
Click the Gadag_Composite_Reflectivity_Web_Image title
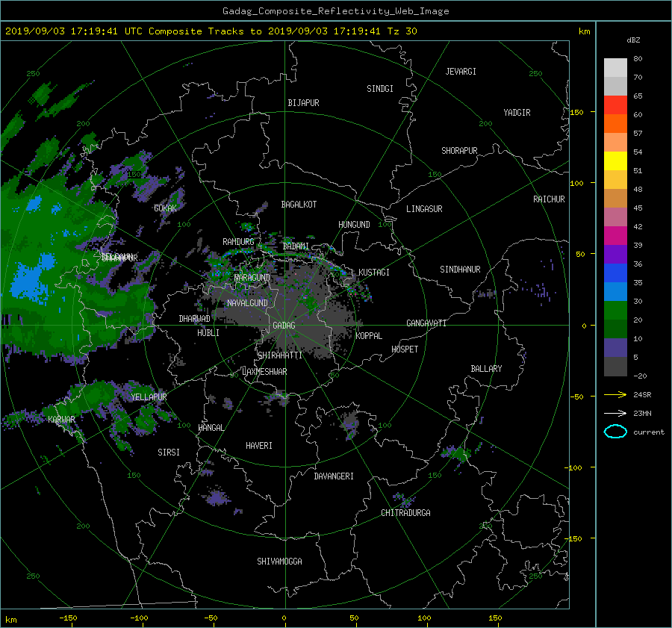click(335, 11)
